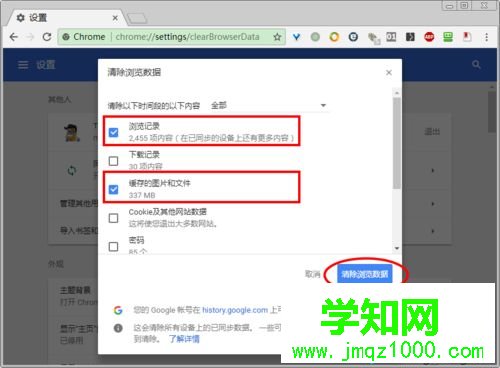Screen dimensions: 500x368
Task: Check the 下载记录 checkbox
Action: (114, 161)
